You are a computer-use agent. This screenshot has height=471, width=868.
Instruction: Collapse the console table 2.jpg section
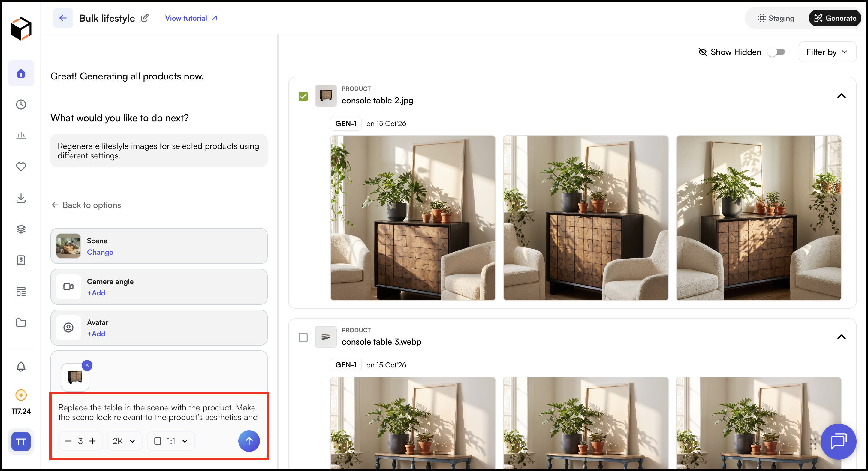tap(841, 96)
